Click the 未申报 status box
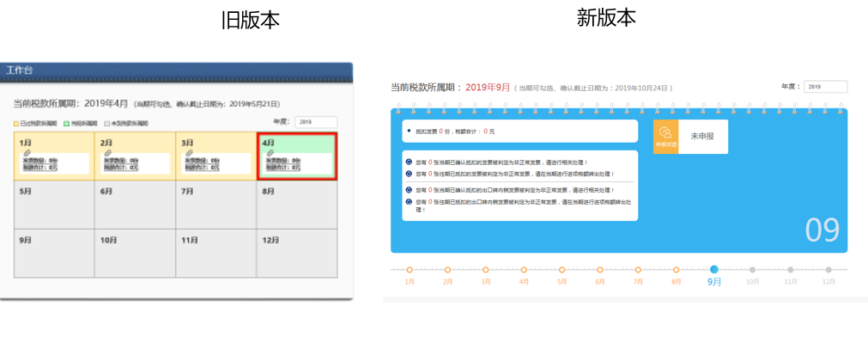 coord(702,137)
